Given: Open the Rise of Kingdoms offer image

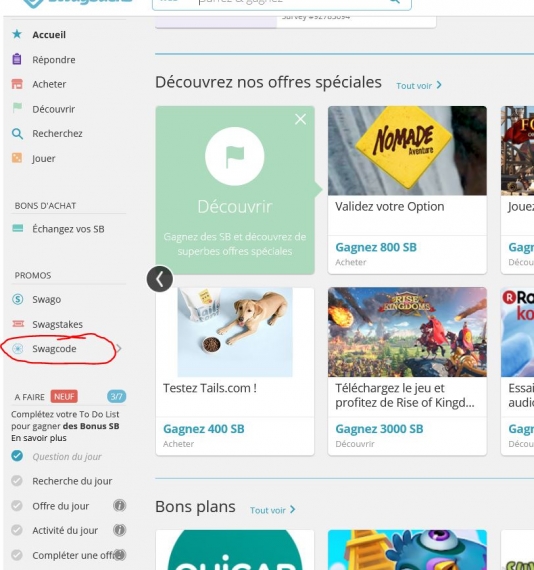Looking at the screenshot, I should tap(407, 332).
